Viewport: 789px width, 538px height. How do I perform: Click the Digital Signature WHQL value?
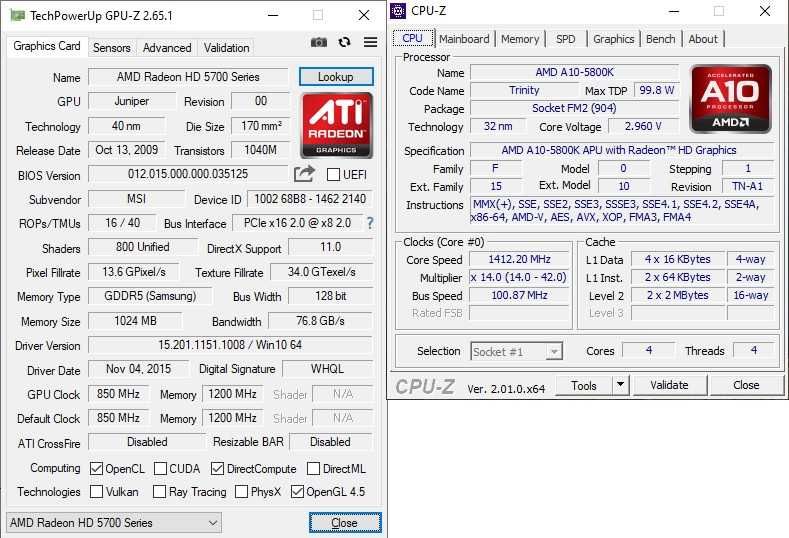tap(328, 369)
